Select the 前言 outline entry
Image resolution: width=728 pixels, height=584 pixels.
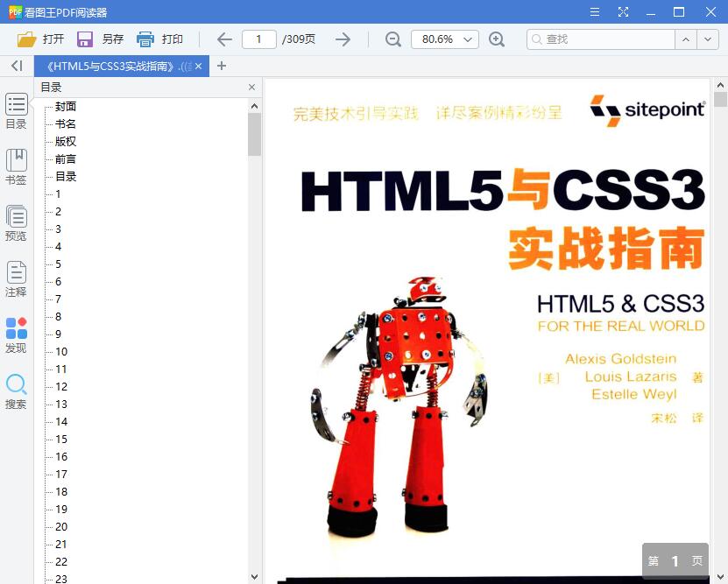pyautogui.click(x=66, y=159)
